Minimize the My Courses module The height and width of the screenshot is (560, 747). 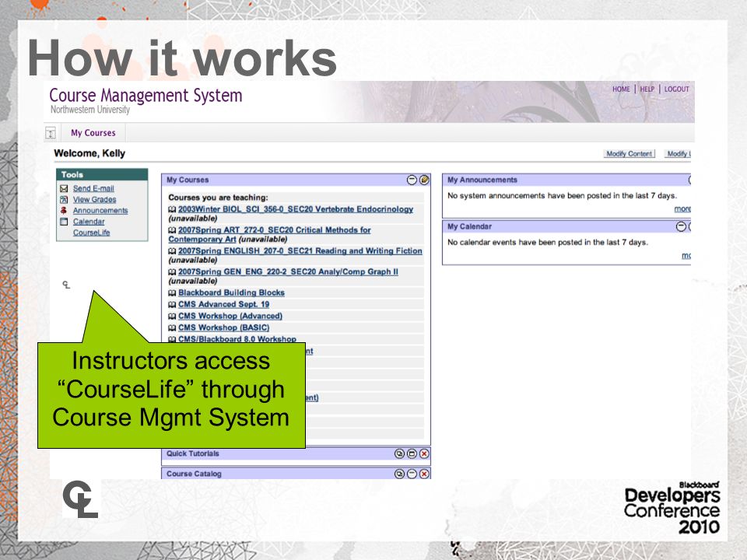point(412,180)
